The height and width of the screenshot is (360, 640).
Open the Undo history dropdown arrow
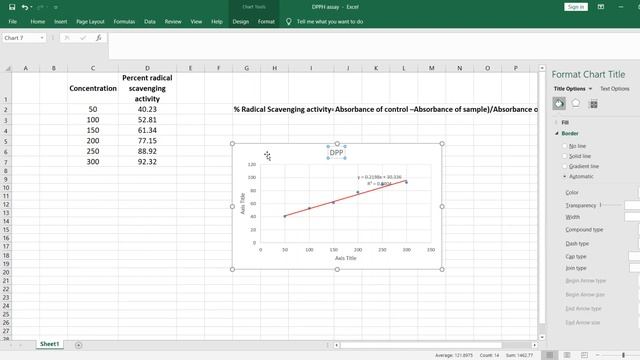coord(31,7)
